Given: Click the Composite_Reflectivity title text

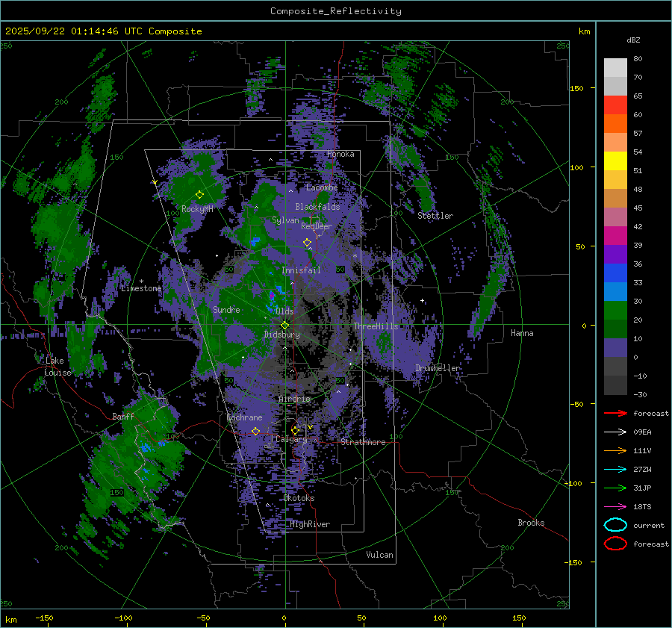Looking at the screenshot, I should click(x=335, y=11).
